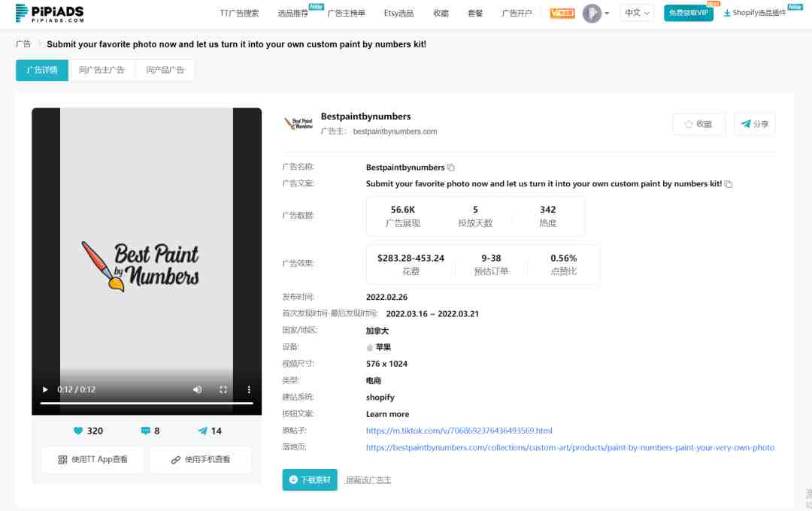Open the user avatar dropdown

point(595,14)
